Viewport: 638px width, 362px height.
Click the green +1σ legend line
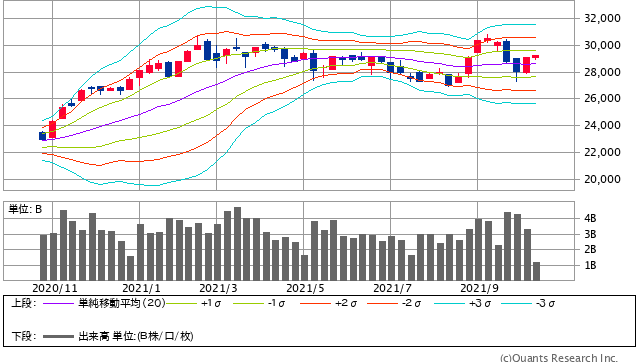point(181,303)
